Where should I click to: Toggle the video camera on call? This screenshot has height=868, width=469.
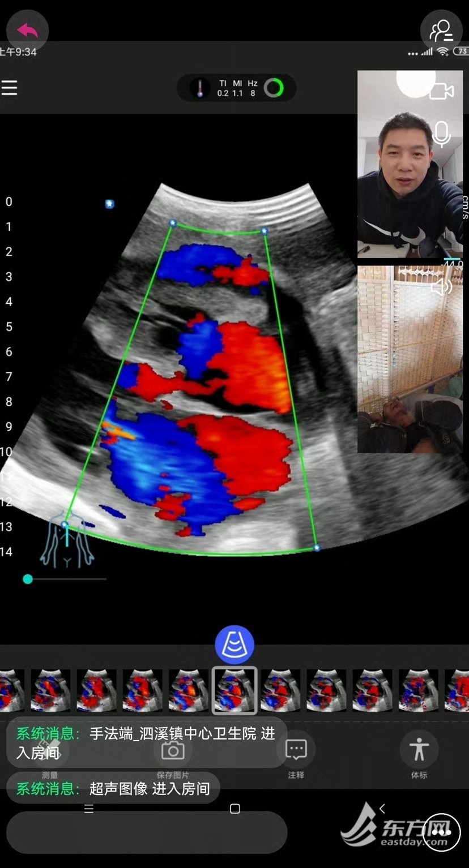coord(441,91)
